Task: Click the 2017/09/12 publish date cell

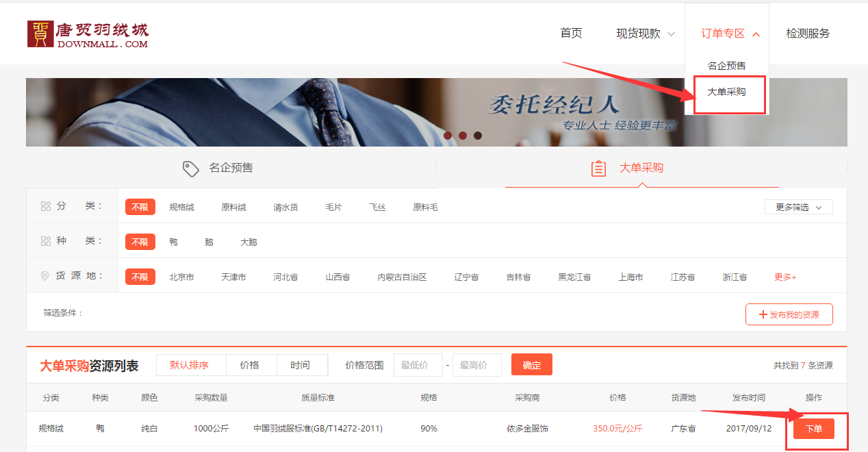Action: 749,429
